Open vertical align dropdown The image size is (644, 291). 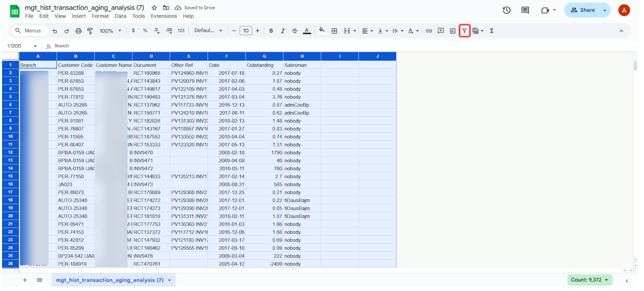[x=382, y=31]
